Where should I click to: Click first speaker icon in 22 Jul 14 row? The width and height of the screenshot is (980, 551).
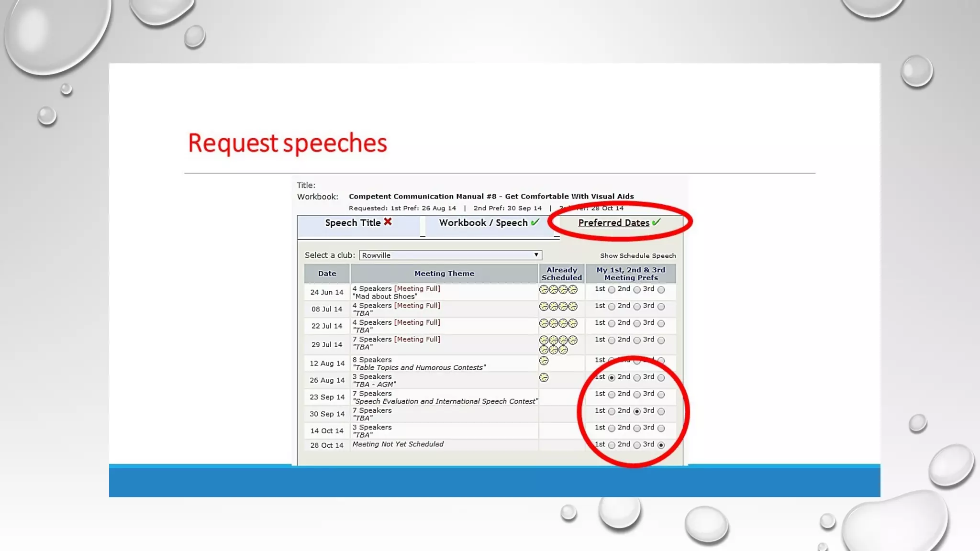point(544,324)
